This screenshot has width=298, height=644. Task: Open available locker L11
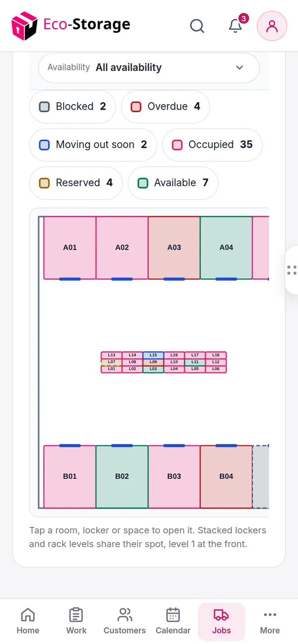(195, 362)
